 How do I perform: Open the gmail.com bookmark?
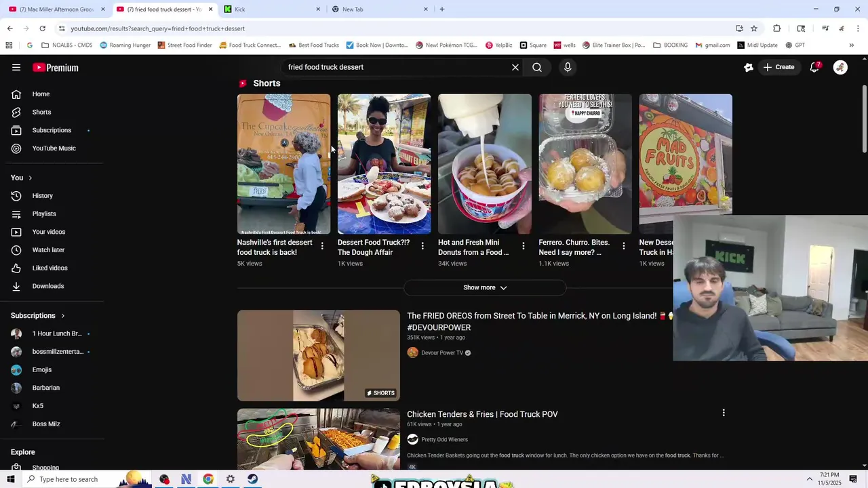click(712, 45)
